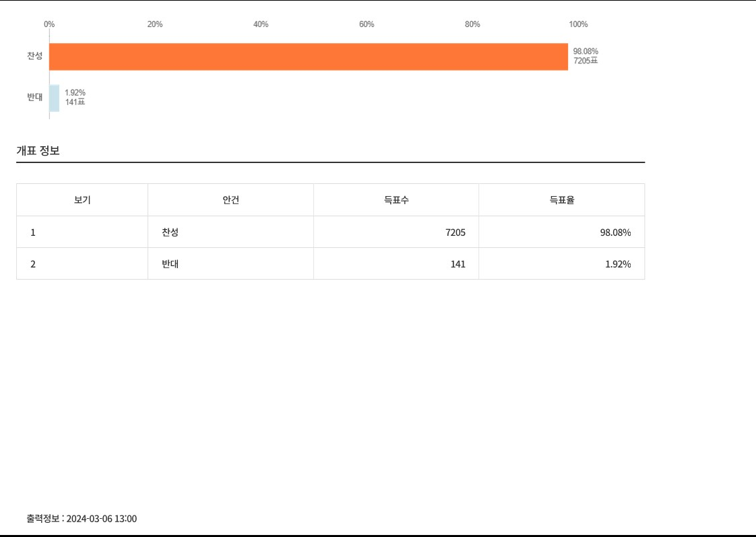Click the 득표수 column header
756x537 pixels.
[x=396, y=200]
